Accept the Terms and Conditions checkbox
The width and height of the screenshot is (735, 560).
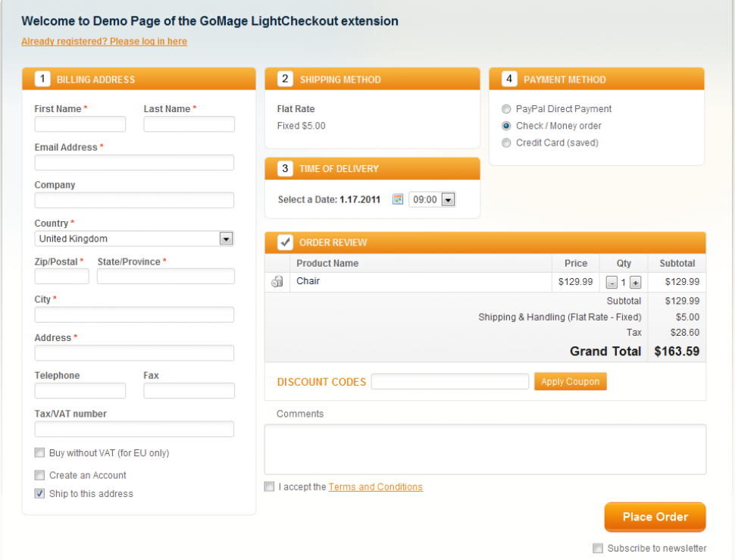pos(269,487)
